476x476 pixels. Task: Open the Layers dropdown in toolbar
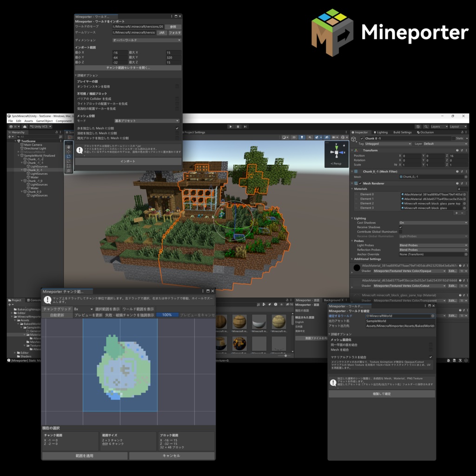pos(439,126)
